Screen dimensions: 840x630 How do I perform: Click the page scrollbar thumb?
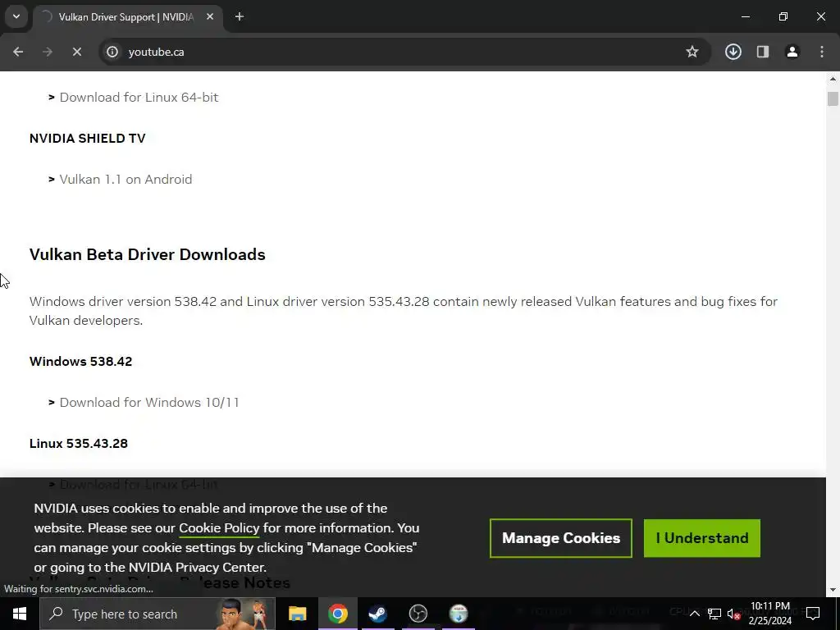[x=833, y=99]
